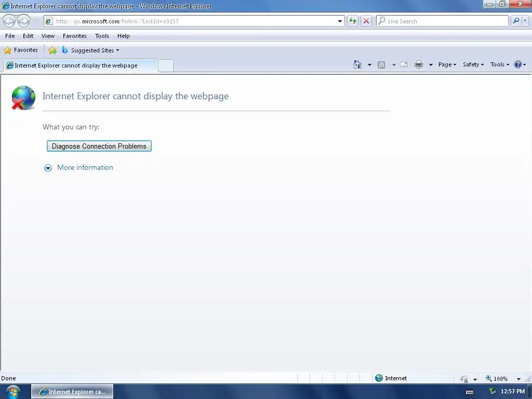Image resolution: width=532 pixels, height=399 pixels.
Task: Expand the address bar history dropdown
Action: pos(340,21)
